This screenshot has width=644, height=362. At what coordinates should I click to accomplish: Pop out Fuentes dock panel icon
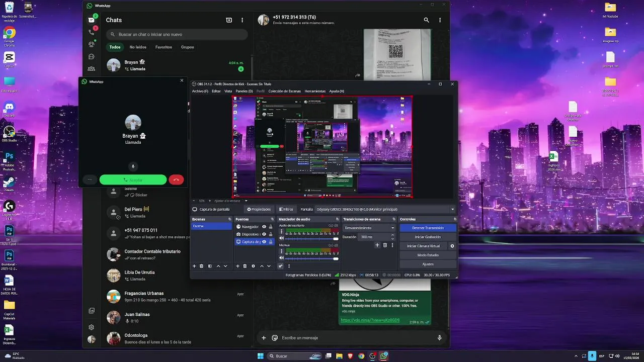272,219
